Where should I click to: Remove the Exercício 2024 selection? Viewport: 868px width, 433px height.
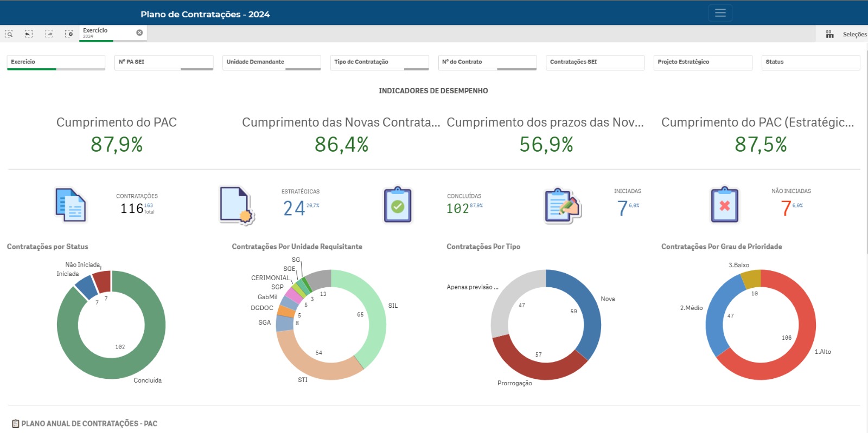[139, 33]
